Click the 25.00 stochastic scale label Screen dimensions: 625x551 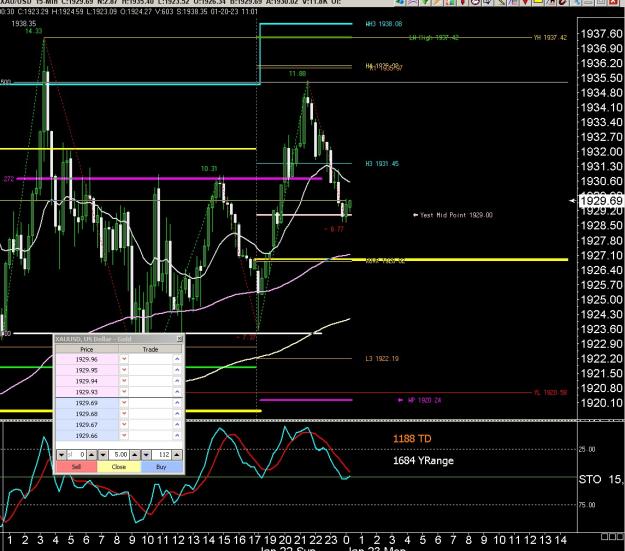coord(587,449)
